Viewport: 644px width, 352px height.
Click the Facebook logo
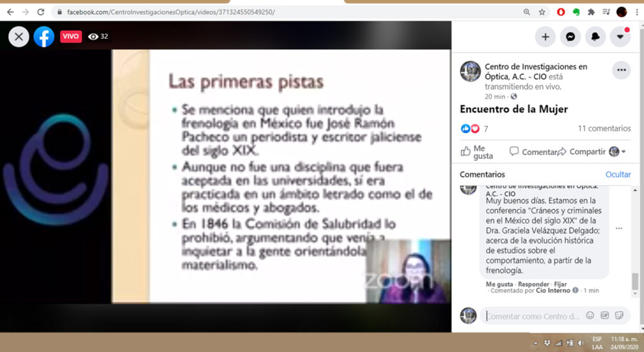(44, 37)
